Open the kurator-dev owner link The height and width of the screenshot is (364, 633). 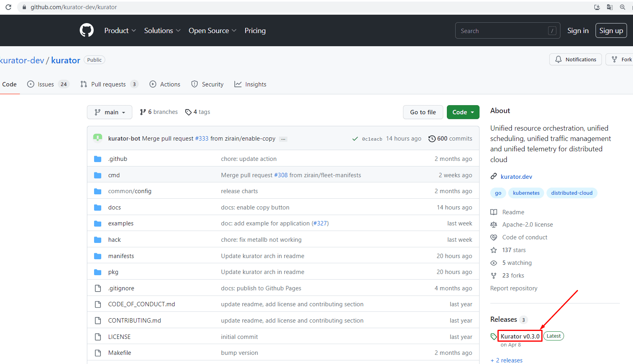(22, 60)
